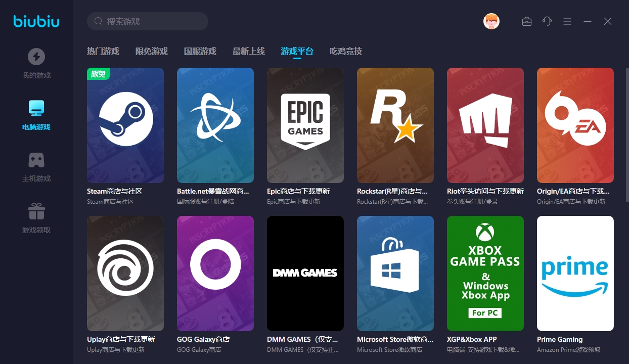Image resolution: width=629 pixels, height=364 pixels.
Task: Click the user avatar profile picture
Action: coord(491,21)
